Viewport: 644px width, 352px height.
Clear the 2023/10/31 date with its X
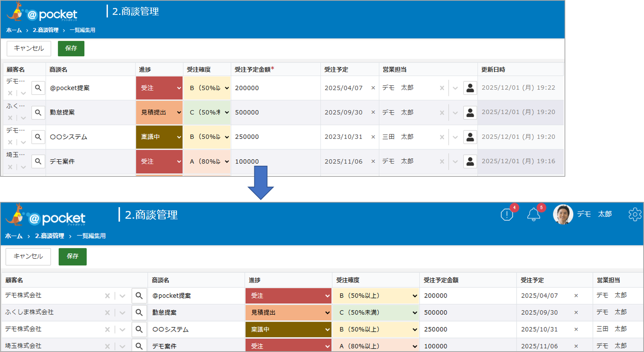(373, 137)
